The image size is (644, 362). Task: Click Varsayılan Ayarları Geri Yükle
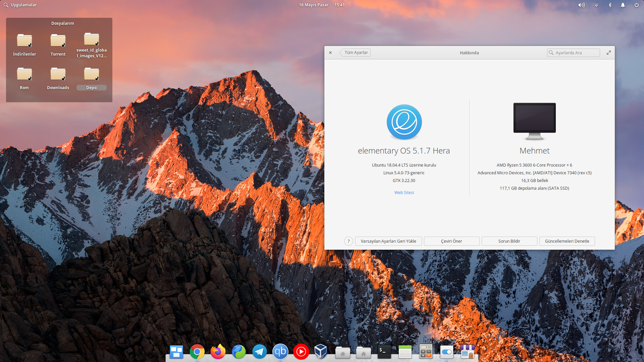pyautogui.click(x=388, y=241)
